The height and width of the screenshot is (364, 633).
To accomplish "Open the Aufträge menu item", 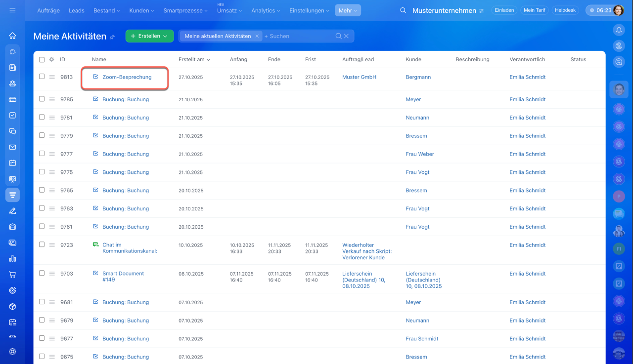I will tap(49, 10).
